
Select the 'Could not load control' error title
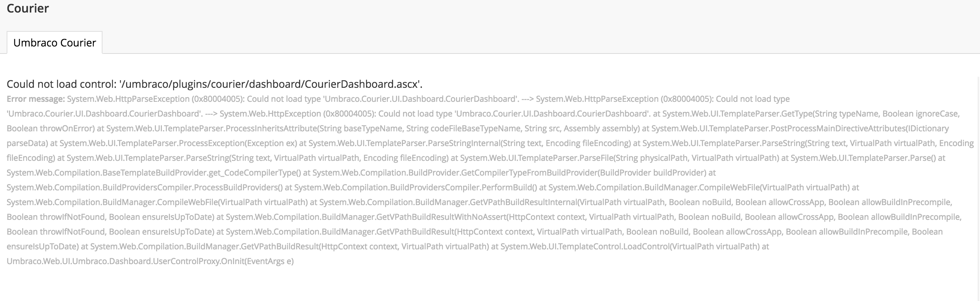click(215, 84)
